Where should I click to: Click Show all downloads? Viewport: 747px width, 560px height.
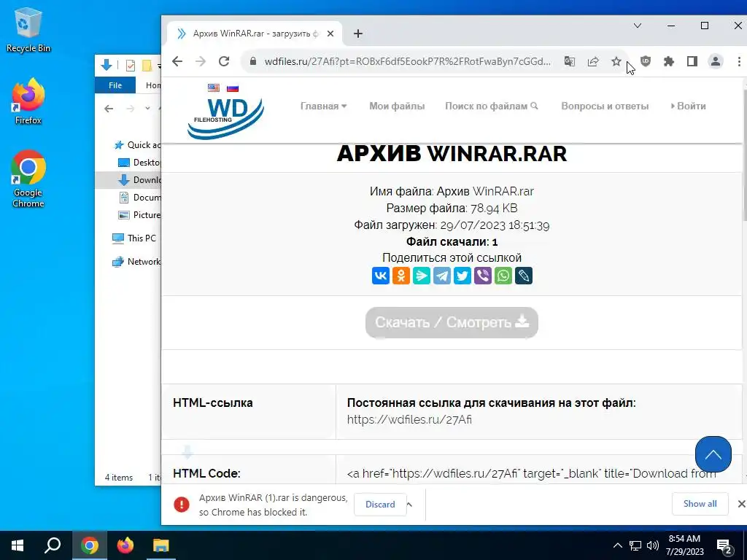click(x=700, y=504)
